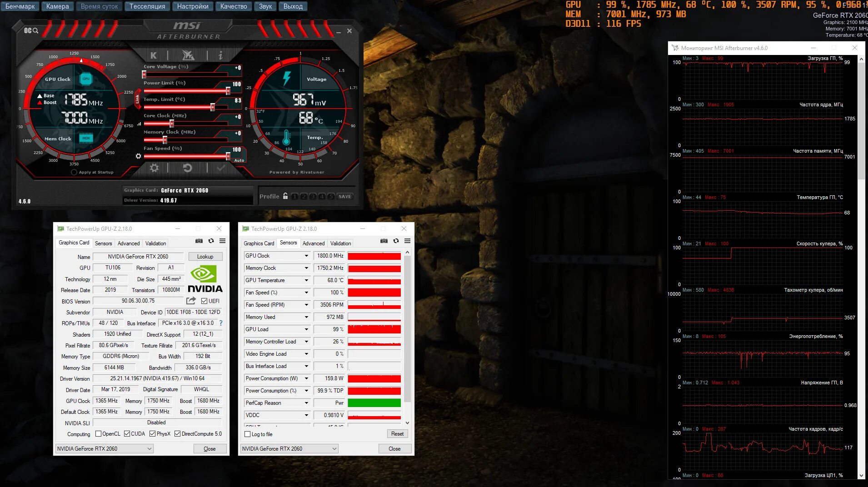868x487 pixels.
Task: Expand Memory Used sensor dropdown
Action: [x=306, y=317]
